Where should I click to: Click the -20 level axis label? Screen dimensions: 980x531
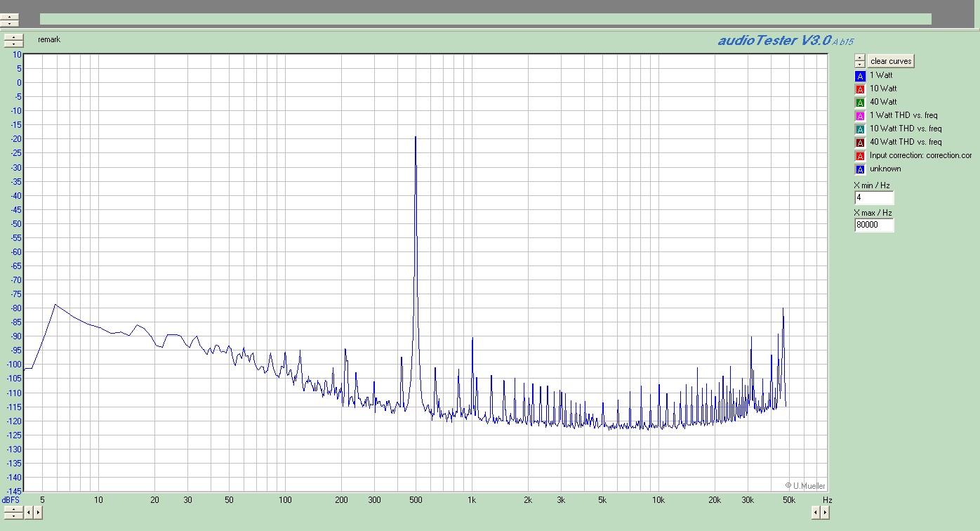15,139
